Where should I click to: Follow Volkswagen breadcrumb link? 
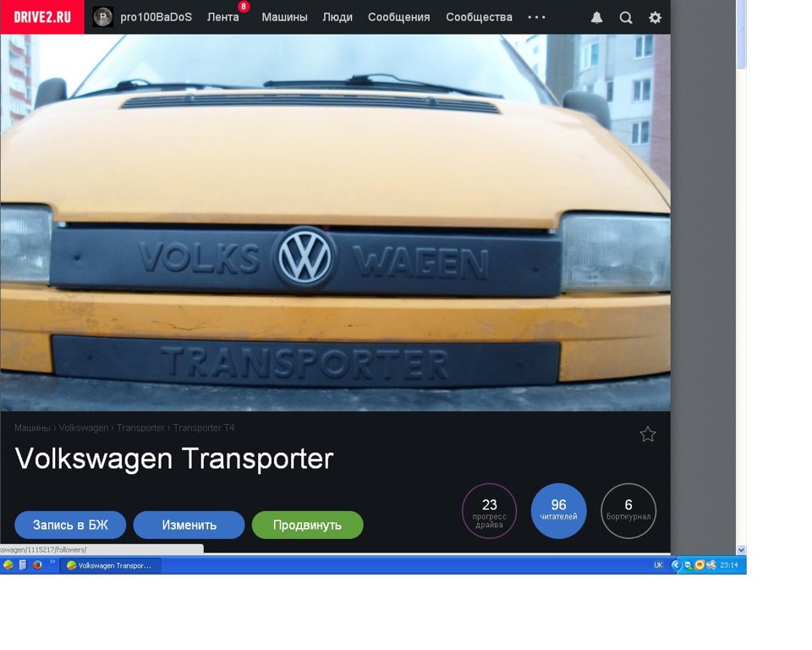84,427
